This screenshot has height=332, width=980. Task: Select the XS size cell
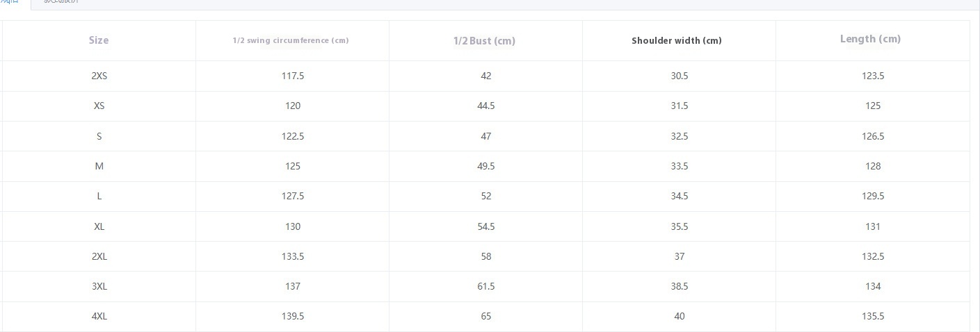pyautogui.click(x=99, y=106)
